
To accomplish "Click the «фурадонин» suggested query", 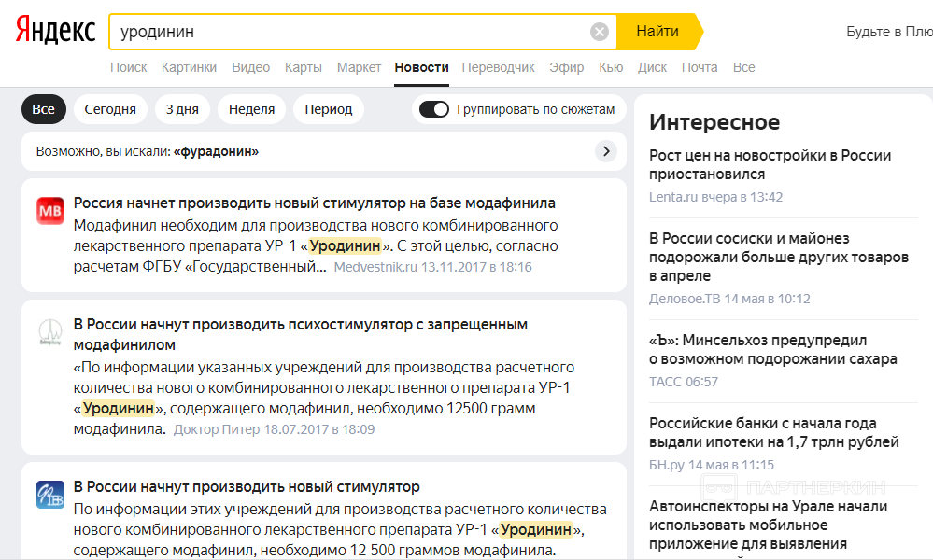I will pyautogui.click(x=216, y=151).
